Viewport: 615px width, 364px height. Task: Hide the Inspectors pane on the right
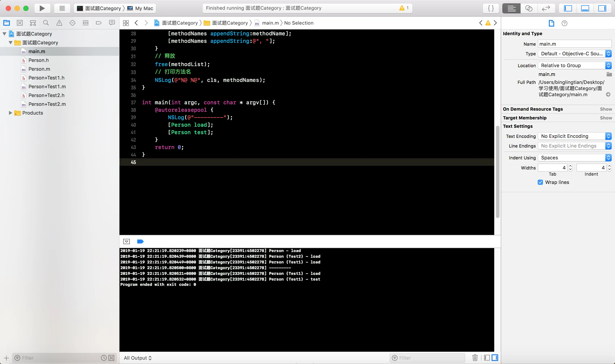click(x=602, y=8)
